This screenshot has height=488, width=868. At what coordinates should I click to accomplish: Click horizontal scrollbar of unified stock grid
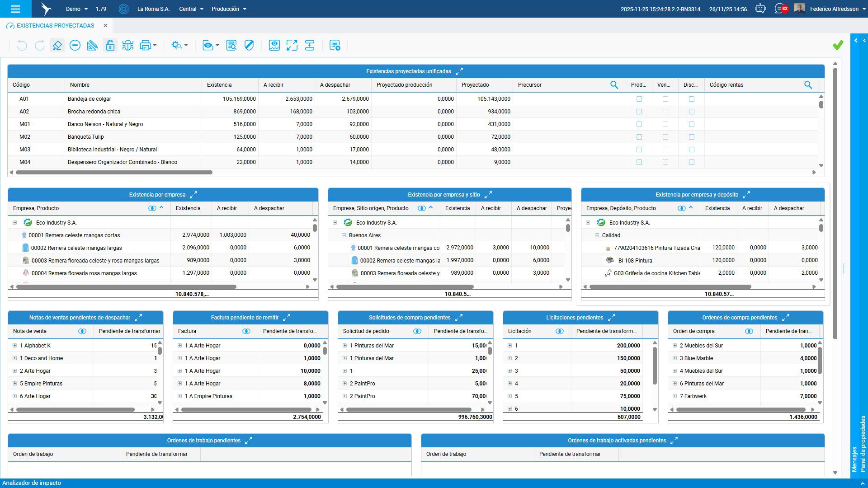pos(114,173)
